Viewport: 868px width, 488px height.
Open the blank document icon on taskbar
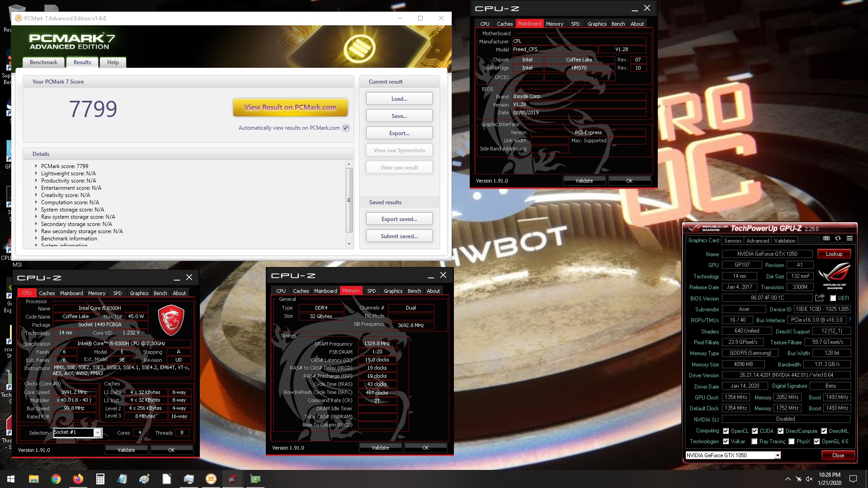pyautogui.click(x=166, y=479)
